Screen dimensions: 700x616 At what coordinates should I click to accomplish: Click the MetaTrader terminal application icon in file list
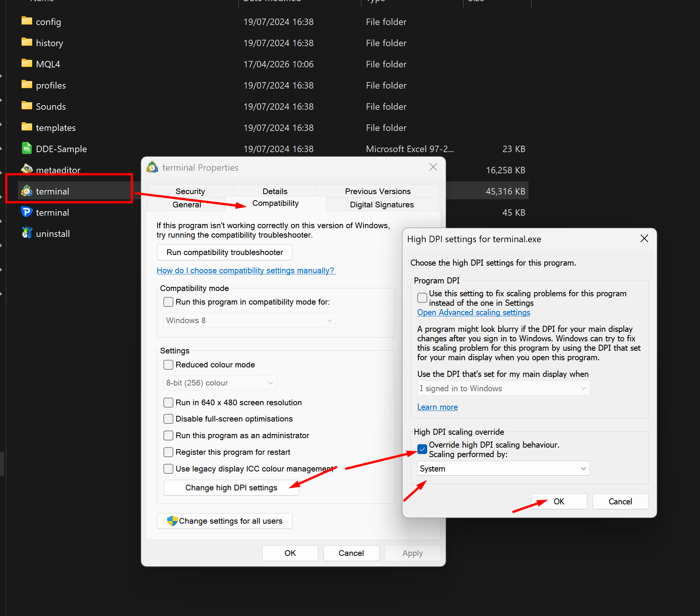pyautogui.click(x=26, y=191)
